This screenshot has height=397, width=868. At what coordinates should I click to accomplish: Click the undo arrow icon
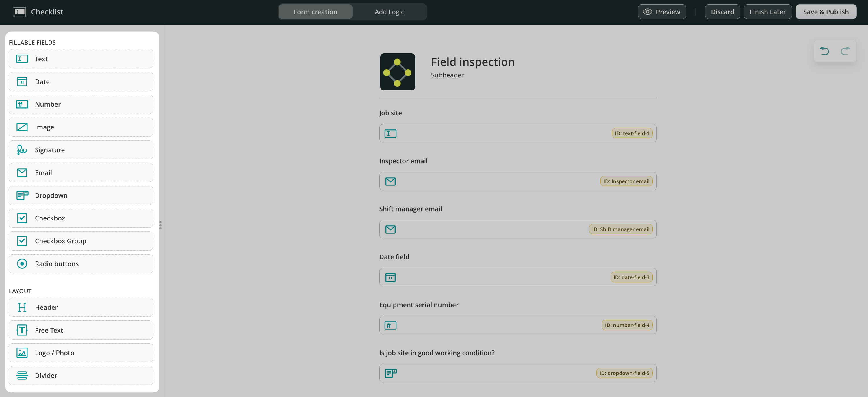pos(824,51)
